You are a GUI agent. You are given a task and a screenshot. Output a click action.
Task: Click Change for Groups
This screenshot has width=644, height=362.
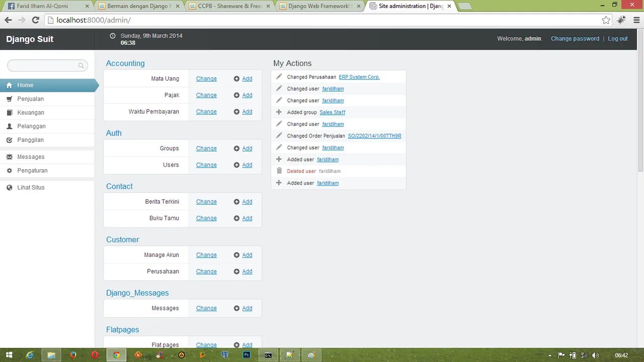pyautogui.click(x=206, y=149)
